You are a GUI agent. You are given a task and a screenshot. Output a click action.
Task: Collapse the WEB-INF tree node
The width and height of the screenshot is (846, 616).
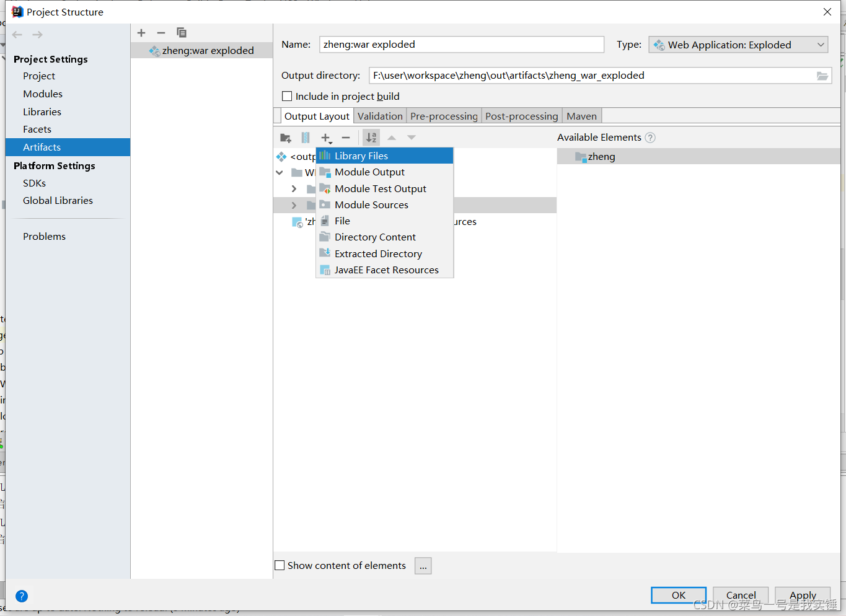click(280, 172)
